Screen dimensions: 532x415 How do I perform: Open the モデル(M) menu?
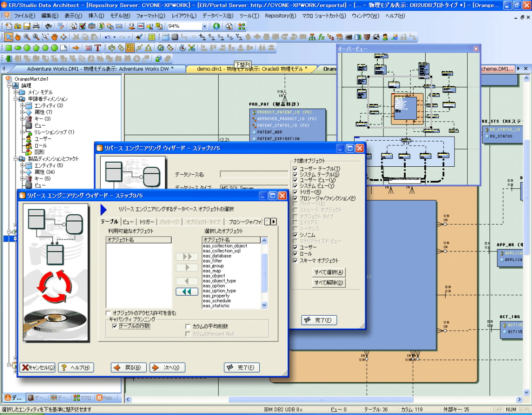(x=120, y=16)
